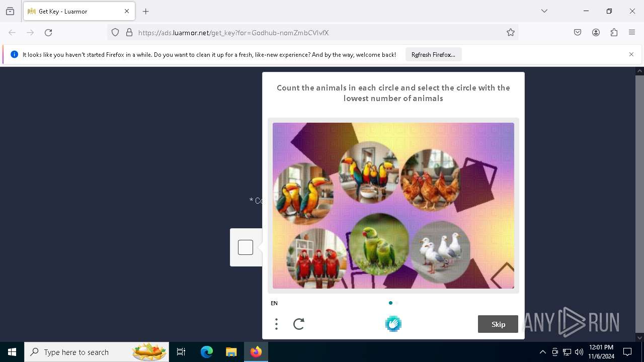The height and width of the screenshot is (362, 644).
Task: Change captcha language EN
Action: tap(274, 303)
